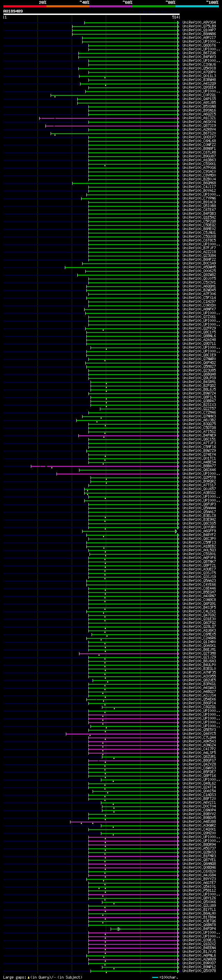Select hit label UniRef100_B4RYF2
Image resolution: width=222 pixels, height=980 pixels.
[x=199, y=535]
